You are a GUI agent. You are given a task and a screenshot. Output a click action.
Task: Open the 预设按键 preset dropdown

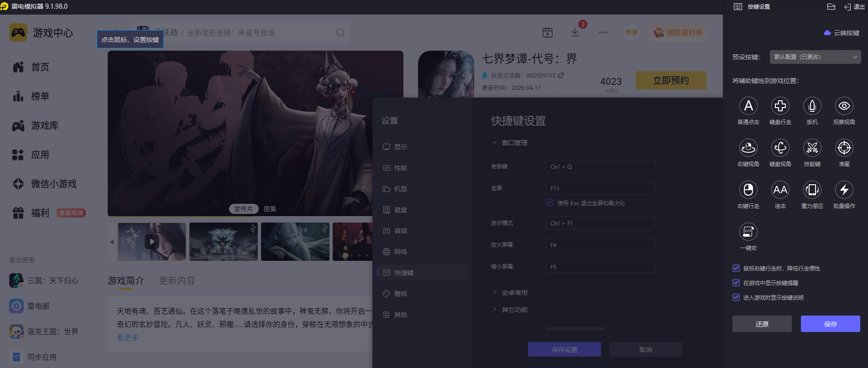point(815,57)
